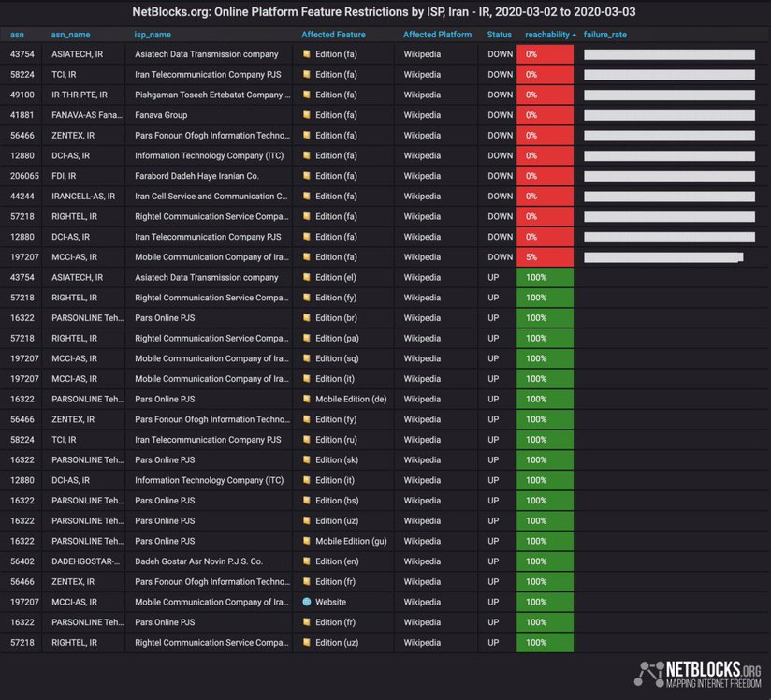The width and height of the screenshot is (771, 700).
Task: Sort the table by asn column header
Action: click(17, 35)
